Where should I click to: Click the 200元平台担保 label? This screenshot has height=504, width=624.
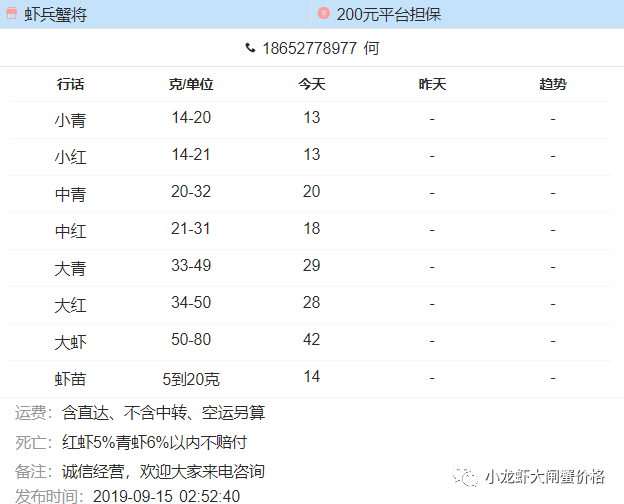(x=389, y=15)
